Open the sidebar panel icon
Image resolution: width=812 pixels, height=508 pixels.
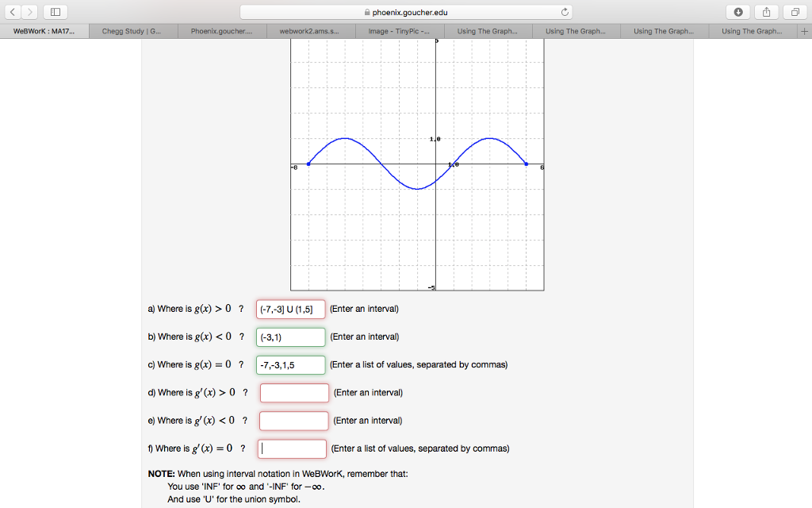[54, 12]
